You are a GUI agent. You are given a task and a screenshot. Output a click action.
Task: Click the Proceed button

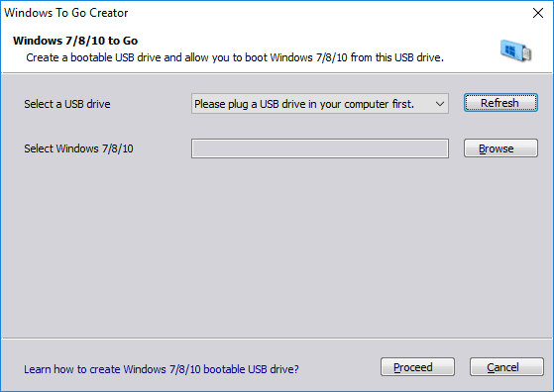[417, 366]
